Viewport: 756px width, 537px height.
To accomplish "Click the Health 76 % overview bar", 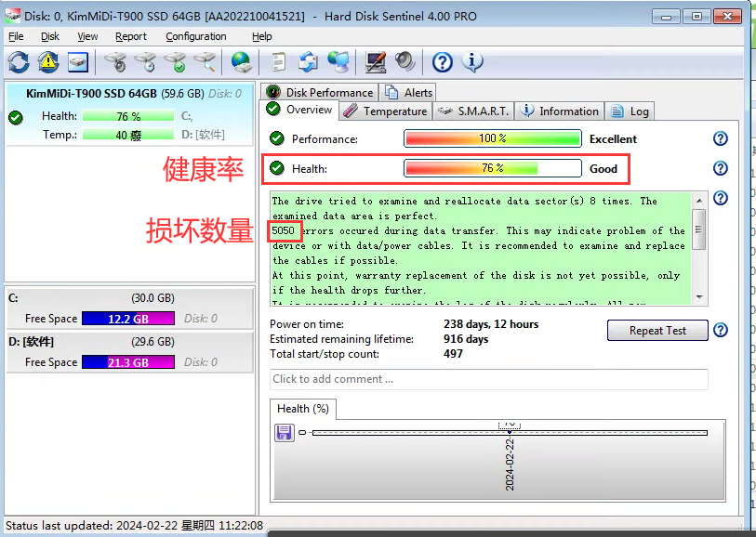I will point(493,168).
